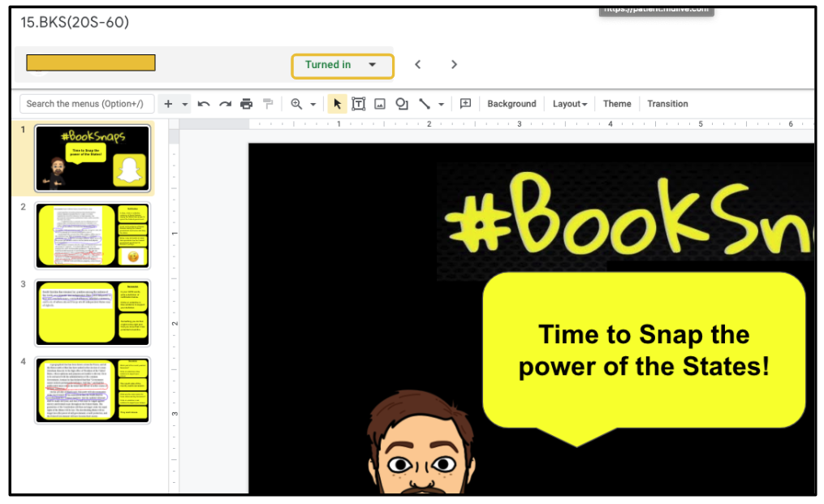Click the Background button
This screenshot has width=824, height=504.
pyautogui.click(x=511, y=104)
